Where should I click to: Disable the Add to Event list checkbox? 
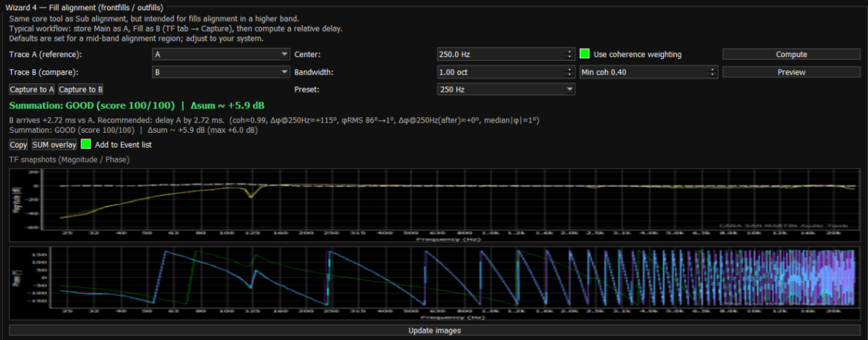pos(86,144)
